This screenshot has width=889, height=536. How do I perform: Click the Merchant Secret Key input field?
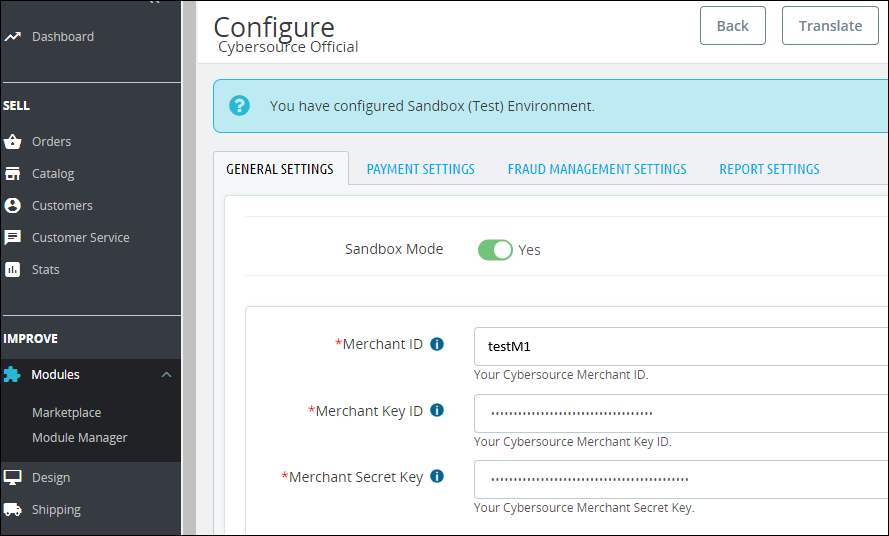(x=681, y=479)
